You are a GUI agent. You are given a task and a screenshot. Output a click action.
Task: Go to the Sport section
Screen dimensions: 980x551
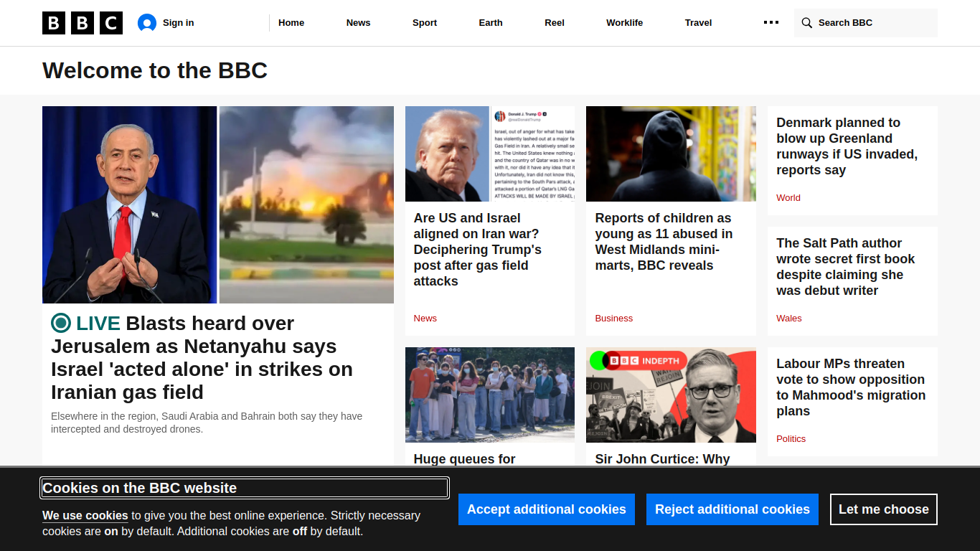click(x=425, y=23)
